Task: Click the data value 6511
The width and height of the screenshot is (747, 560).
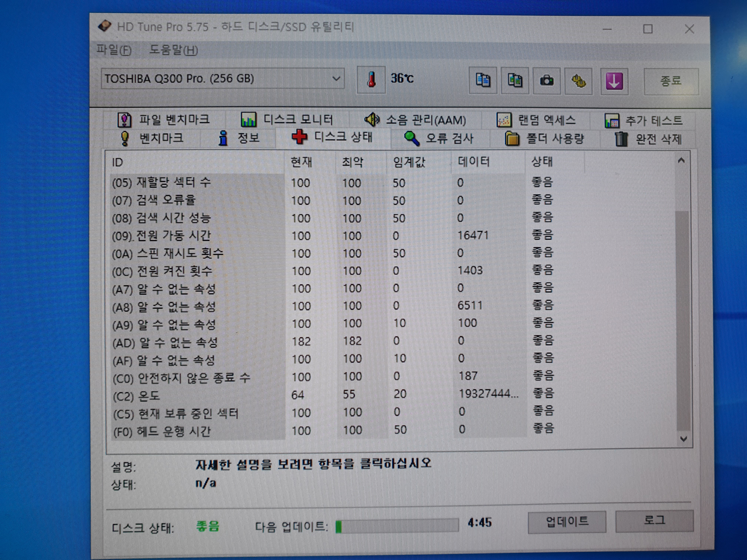Action: coord(470,305)
